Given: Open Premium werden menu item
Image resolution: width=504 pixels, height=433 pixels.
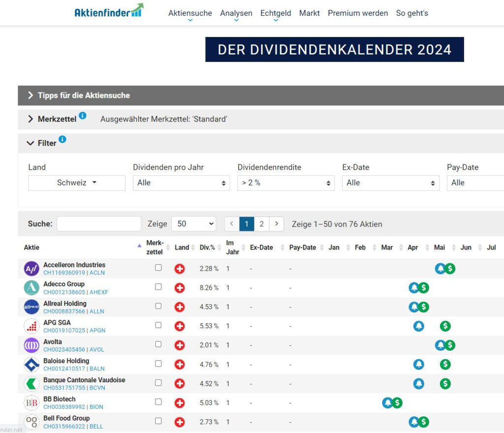Looking at the screenshot, I should [358, 13].
